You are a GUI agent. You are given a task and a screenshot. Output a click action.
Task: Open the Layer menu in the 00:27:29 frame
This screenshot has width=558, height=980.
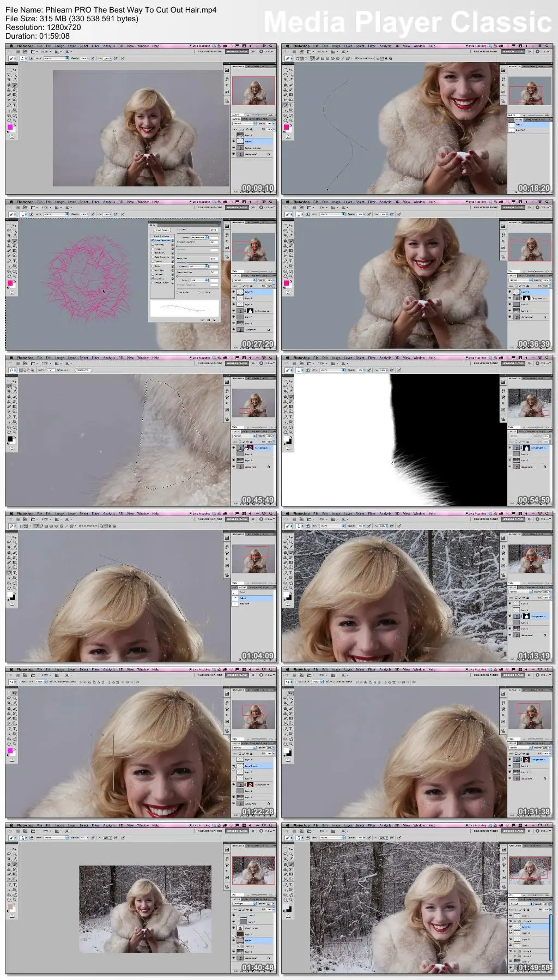coord(72,202)
